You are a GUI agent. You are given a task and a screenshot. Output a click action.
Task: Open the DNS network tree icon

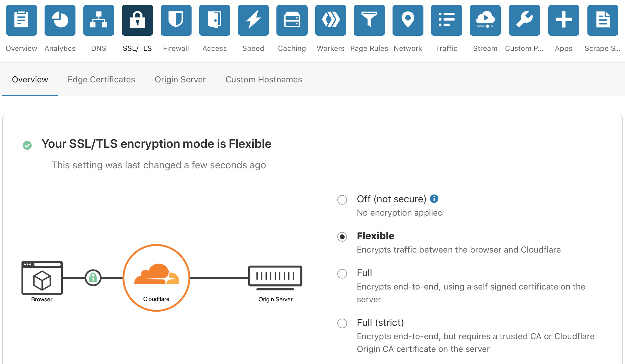99,20
